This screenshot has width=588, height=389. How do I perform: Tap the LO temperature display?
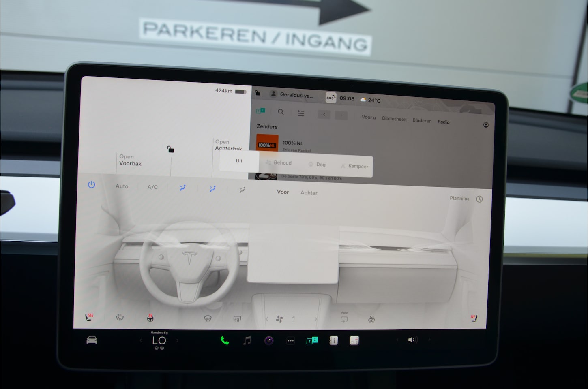click(x=159, y=341)
